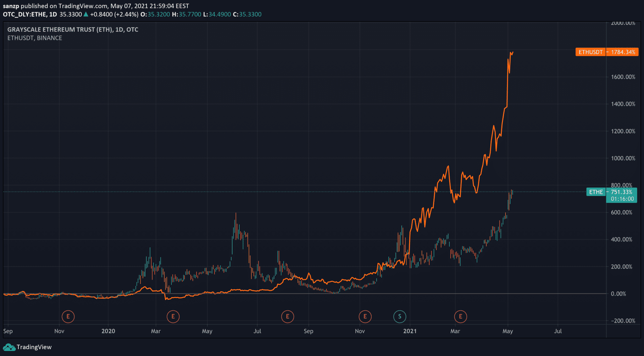The width and height of the screenshot is (644, 356).
Task: Click the TradingView brand text
Action: [x=34, y=347]
